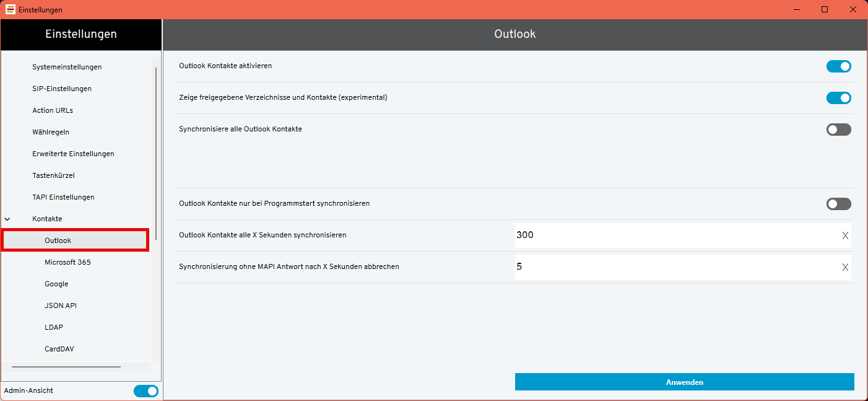Open Tastenkürzel settings

53,175
